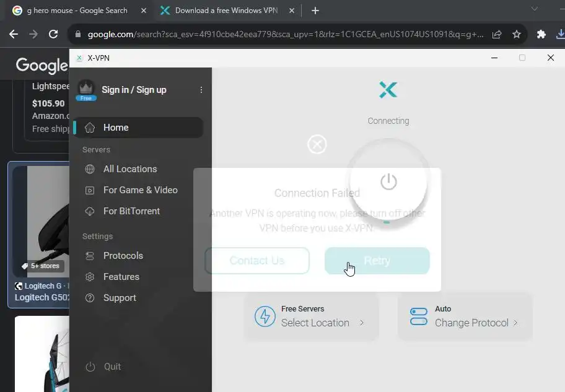Image resolution: width=565 pixels, height=392 pixels.
Task: Click the crown Free account avatar
Action: pyautogui.click(x=86, y=90)
